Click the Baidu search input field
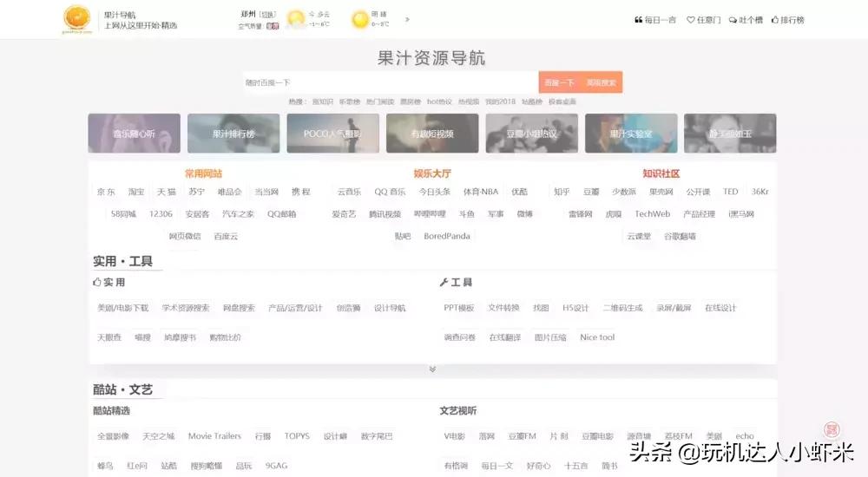The width and height of the screenshot is (868, 477). click(x=391, y=82)
